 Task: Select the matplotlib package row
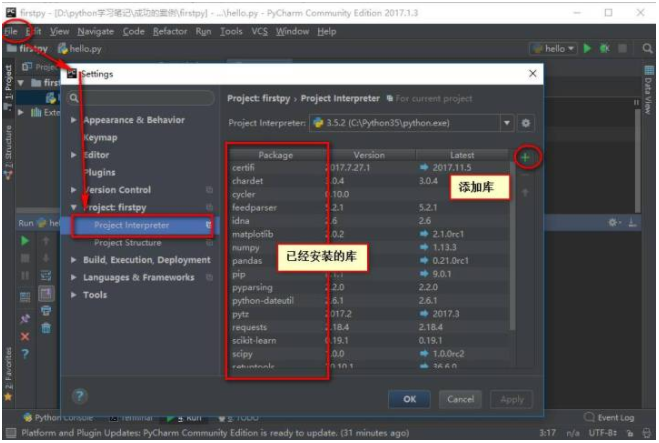369,234
